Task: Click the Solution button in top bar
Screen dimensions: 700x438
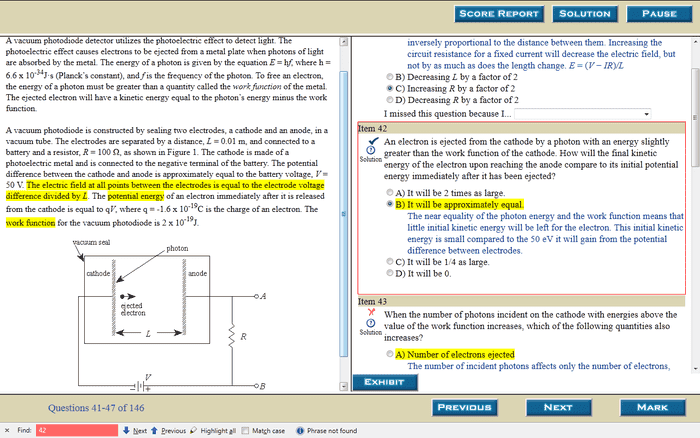Action: click(585, 14)
